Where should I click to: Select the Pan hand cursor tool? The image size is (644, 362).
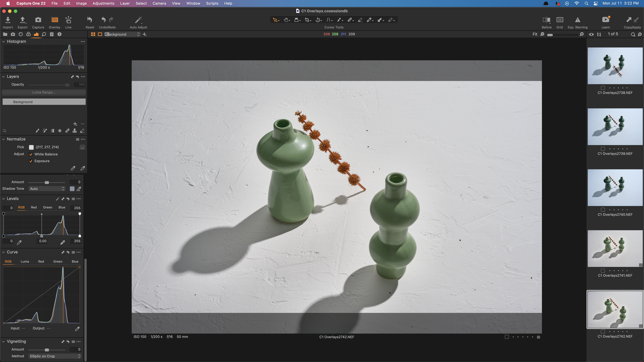pos(286,20)
